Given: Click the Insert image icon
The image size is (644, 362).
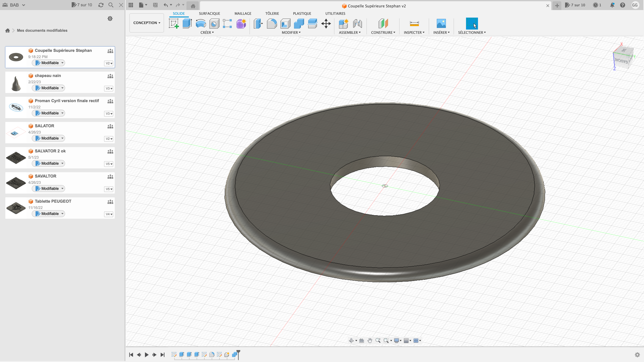Looking at the screenshot, I should coord(441,23).
